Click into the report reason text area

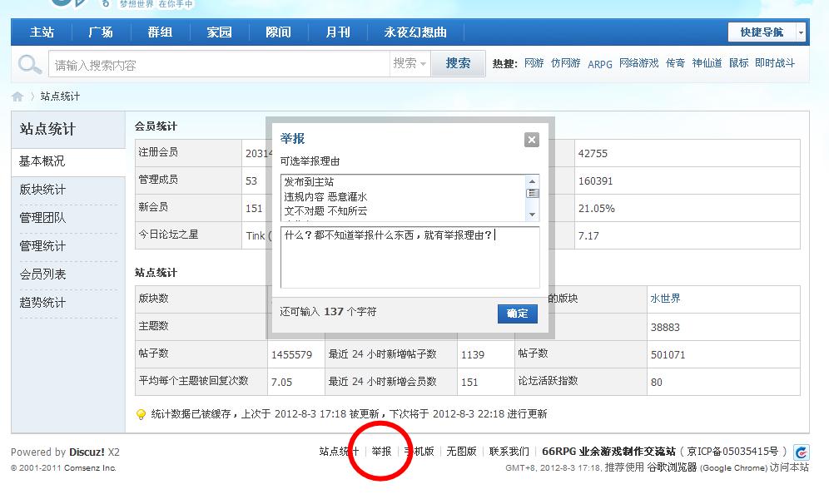pyautogui.click(x=410, y=257)
